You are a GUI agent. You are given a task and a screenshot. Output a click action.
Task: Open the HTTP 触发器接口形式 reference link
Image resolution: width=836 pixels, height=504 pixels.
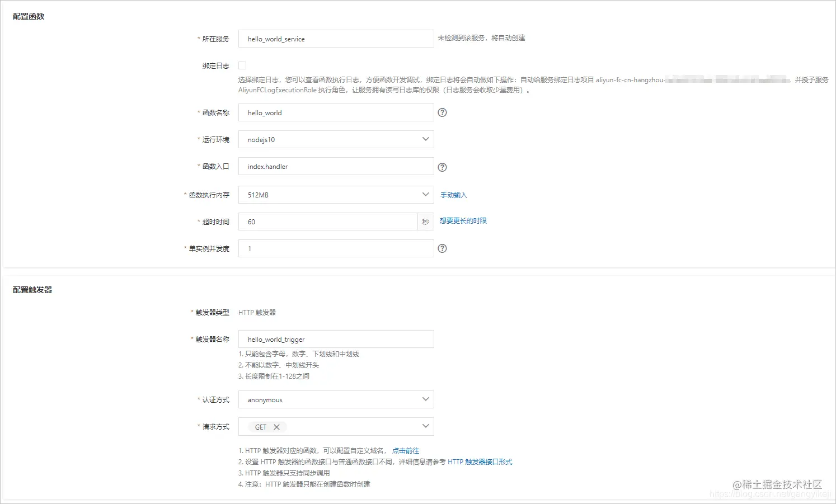point(480,461)
